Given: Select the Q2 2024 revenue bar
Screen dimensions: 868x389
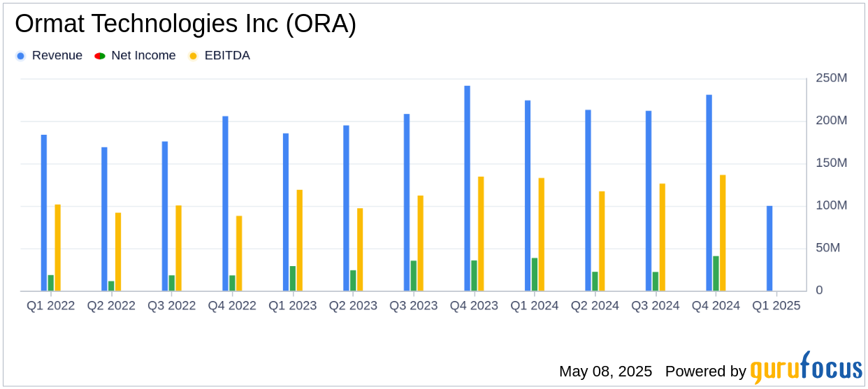Looking at the screenshot, I should [588, 200].
